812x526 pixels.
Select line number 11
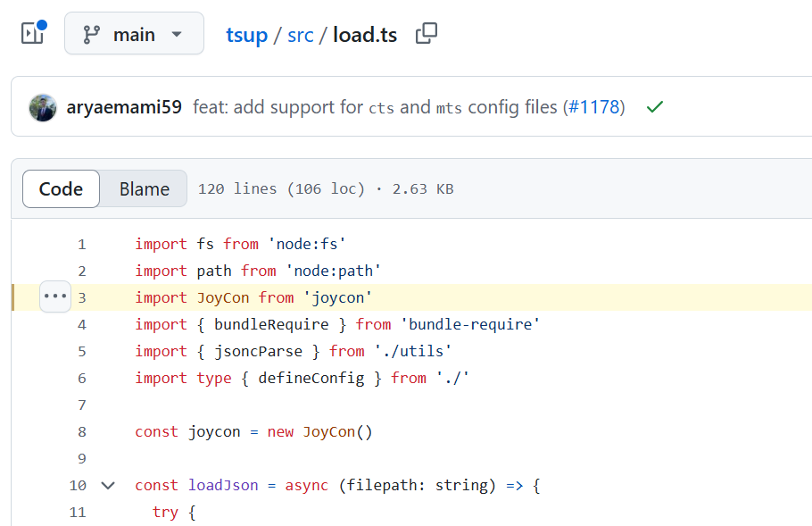click(x=78, y=513)
